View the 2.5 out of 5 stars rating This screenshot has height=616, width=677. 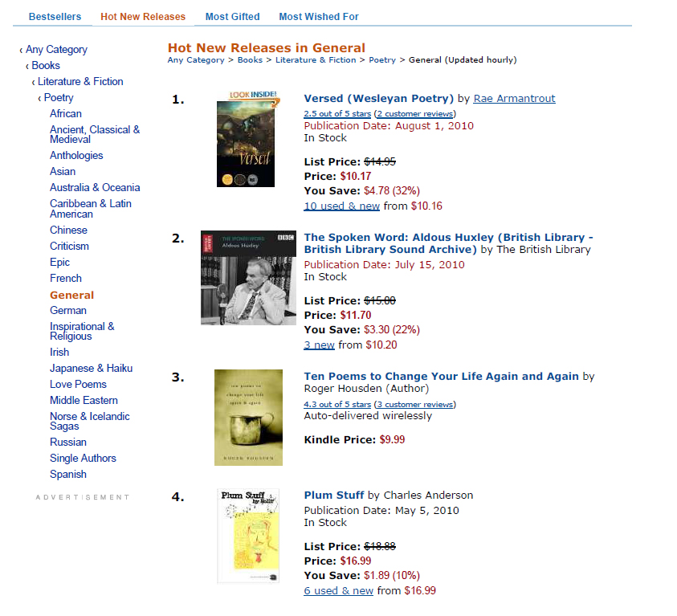337,113
